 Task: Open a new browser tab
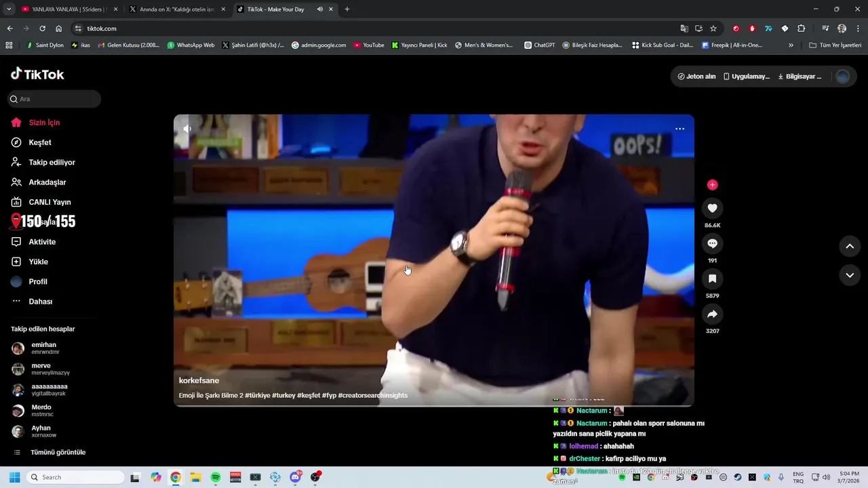click(x=347, y=9)
